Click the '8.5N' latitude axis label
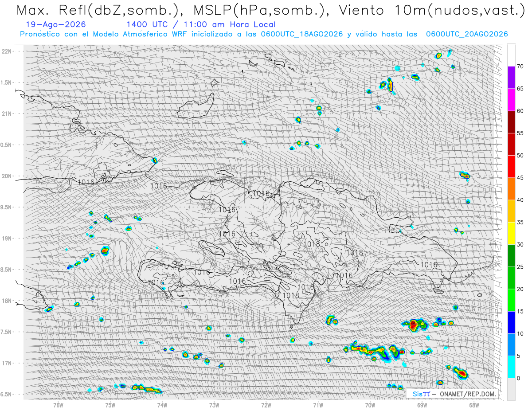This screenshot has height=411, width=532. 7,270
